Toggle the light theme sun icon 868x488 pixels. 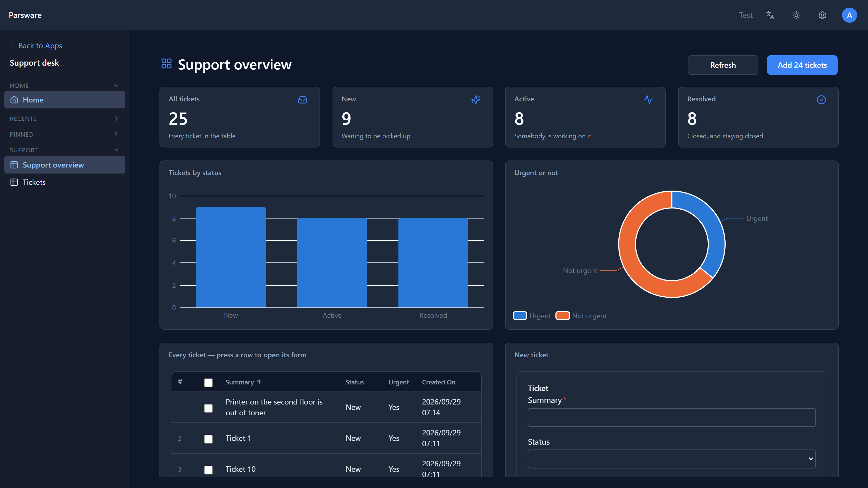pos(796,15)
